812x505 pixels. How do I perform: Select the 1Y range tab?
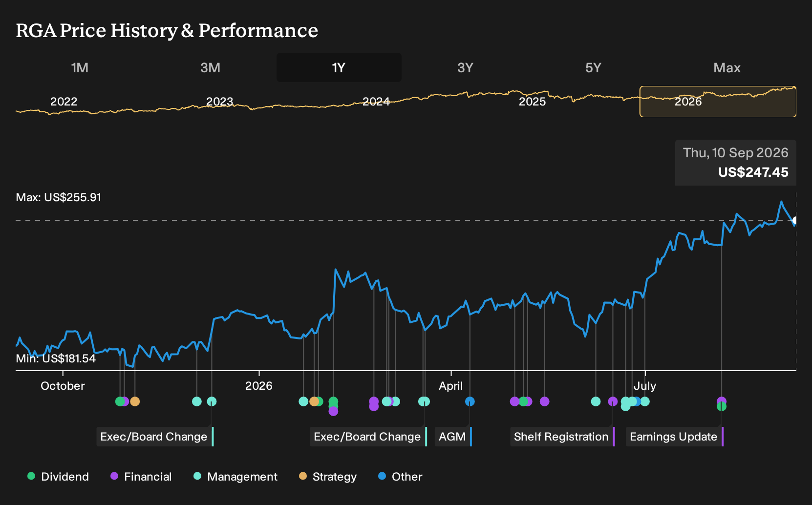point(339,67)
